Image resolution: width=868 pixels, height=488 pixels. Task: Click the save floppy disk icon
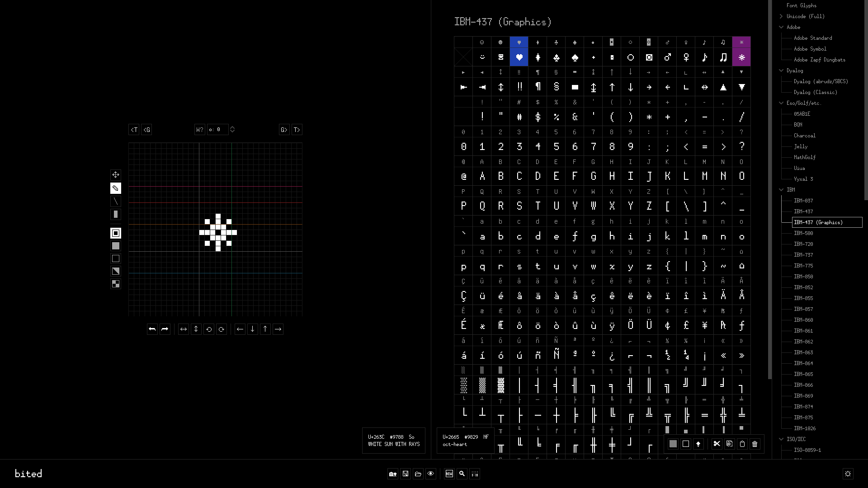point(406,474)
